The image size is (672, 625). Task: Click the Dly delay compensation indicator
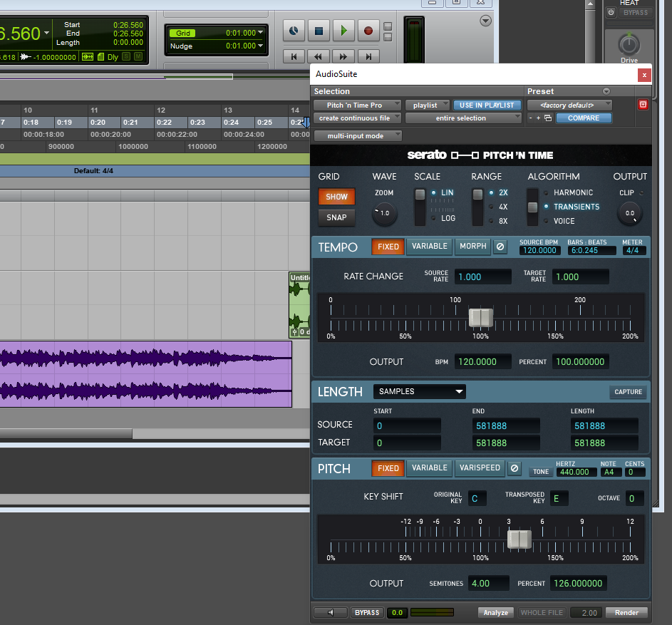[x=113, y=57]
